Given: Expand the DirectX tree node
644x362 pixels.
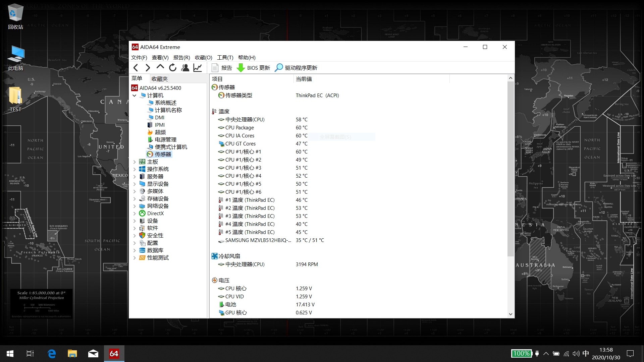Looking at the screenshot, I should pyautogui.click(x=135, y=214).
